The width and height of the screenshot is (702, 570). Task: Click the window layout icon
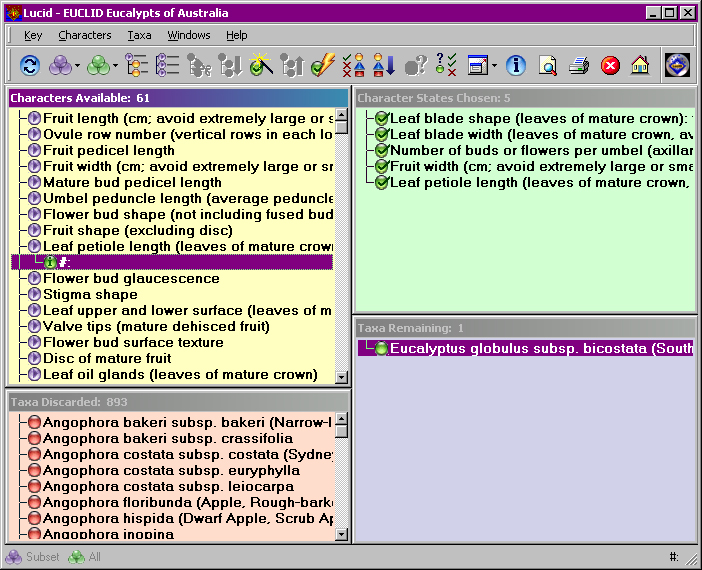478,66
